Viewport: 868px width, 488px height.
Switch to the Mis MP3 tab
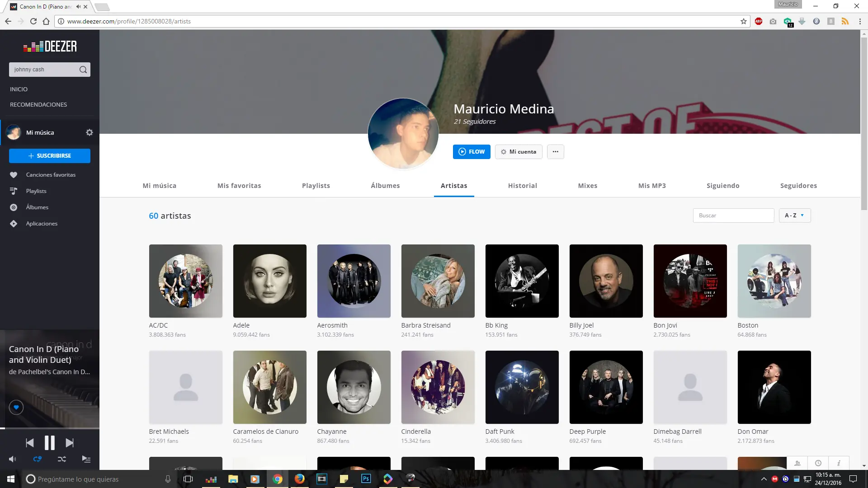pyautogui.click(x=652, y=186)
